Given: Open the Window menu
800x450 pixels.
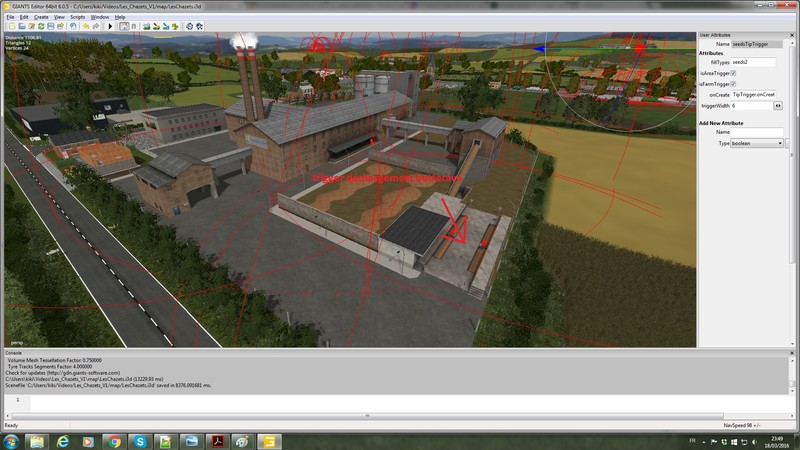Looking at the screenshot, I should pos(100,17).
